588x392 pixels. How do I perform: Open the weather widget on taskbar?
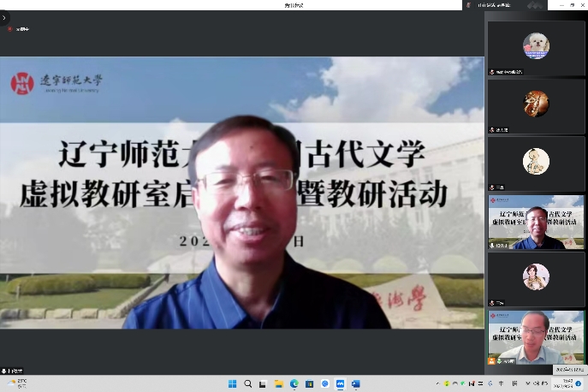[15, 383]
